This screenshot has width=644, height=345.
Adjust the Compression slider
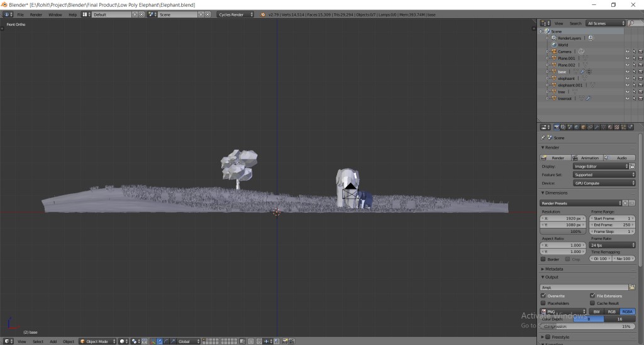(587, 326)
